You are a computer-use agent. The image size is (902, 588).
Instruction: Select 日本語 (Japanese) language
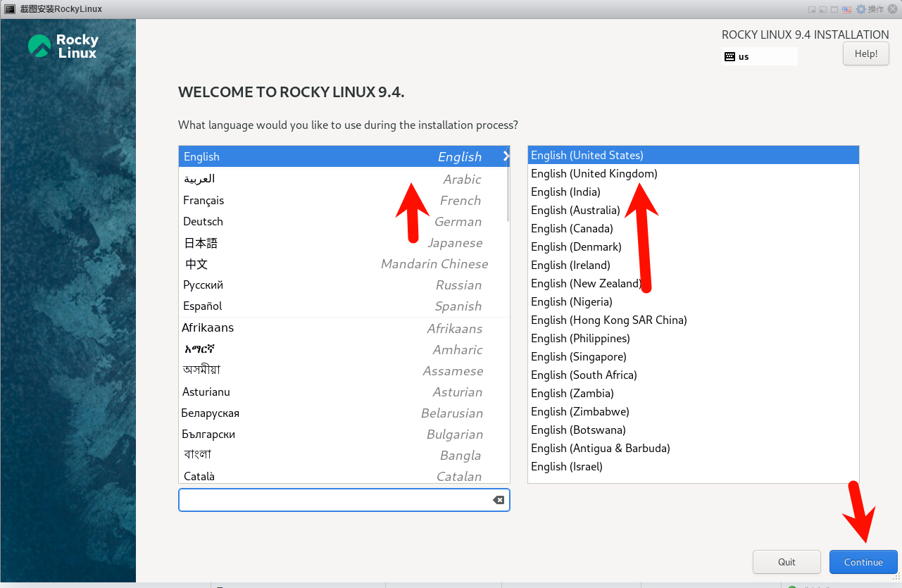(343, 242)
